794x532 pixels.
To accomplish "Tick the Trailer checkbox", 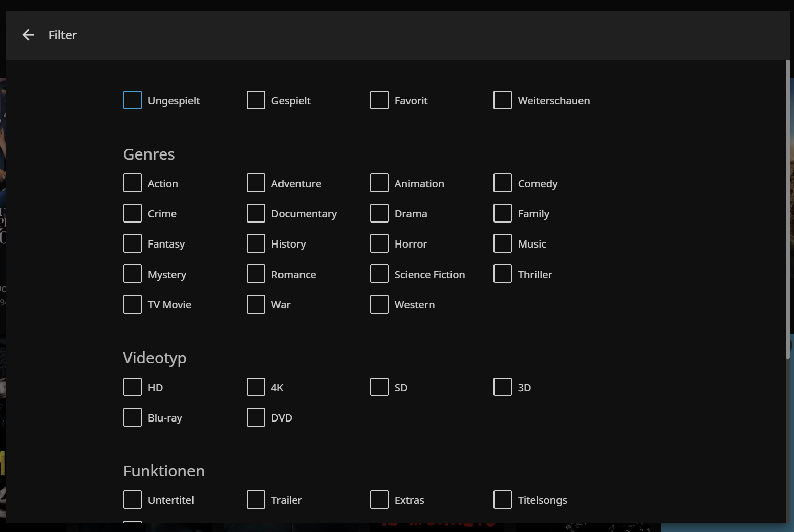I will 256,500.
